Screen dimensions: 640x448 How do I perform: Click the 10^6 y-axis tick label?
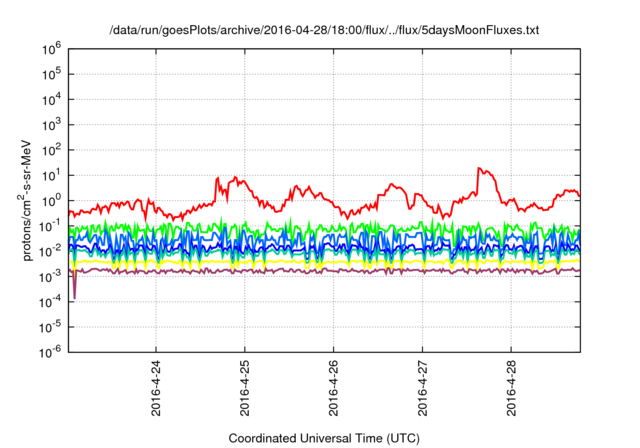pyautogui.click(x=51, y=49)
